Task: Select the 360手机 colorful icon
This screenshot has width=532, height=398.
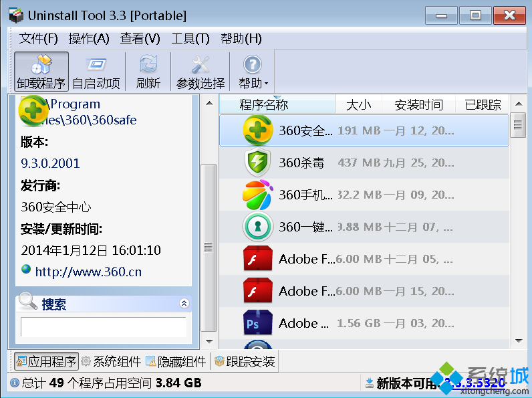Action: click(x=258, y=195)
